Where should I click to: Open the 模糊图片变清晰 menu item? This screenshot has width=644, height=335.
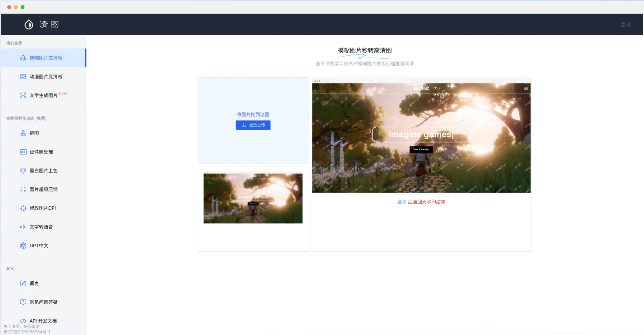[44, 58]
